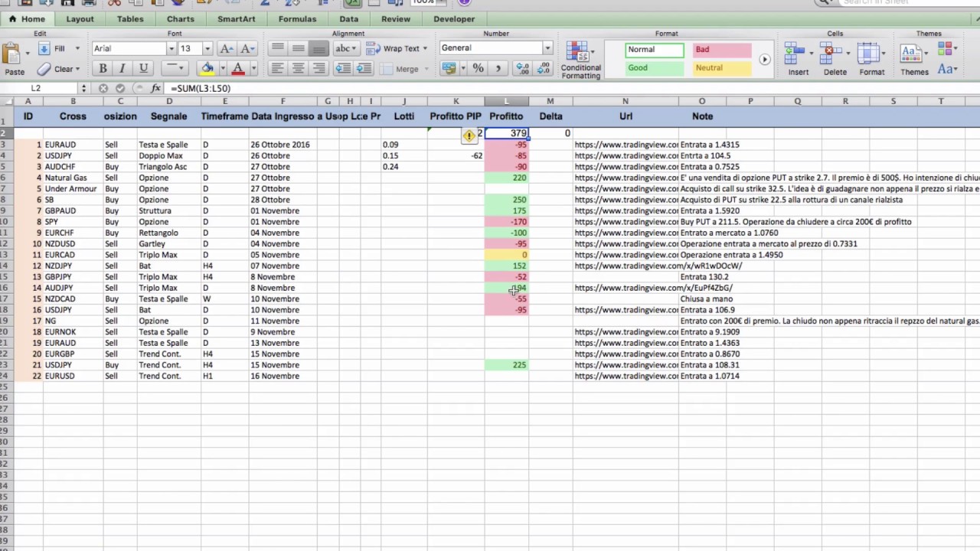Open the Arial font name combo box

click(134, 48)
